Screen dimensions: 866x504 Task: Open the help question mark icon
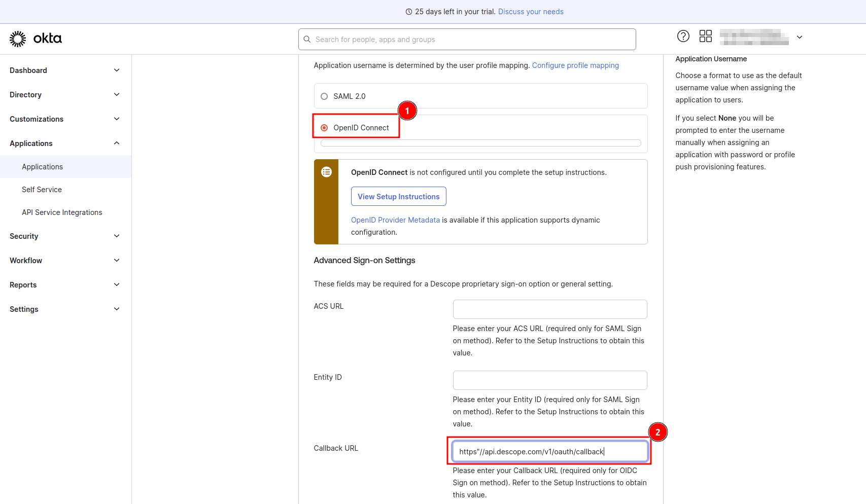(x=683, y=36)
